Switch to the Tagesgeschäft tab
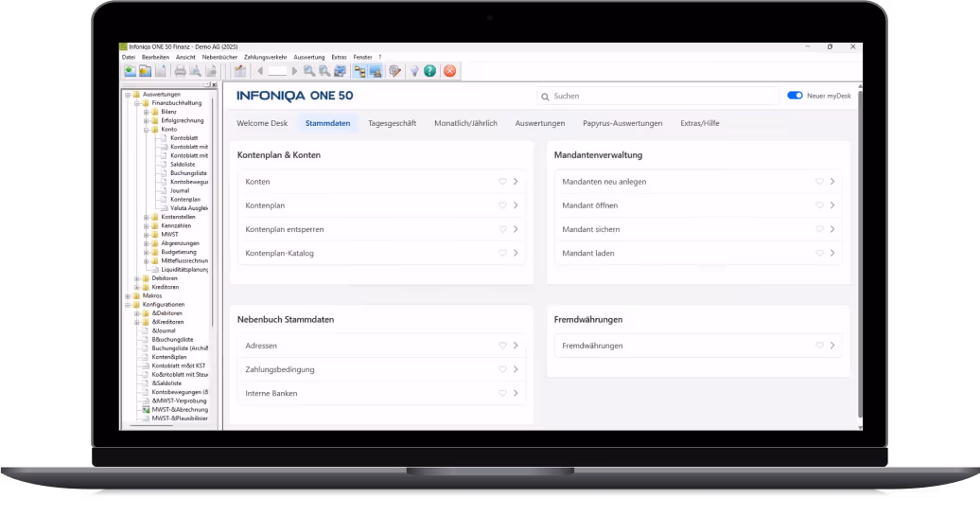 click(x=392, y=123)
